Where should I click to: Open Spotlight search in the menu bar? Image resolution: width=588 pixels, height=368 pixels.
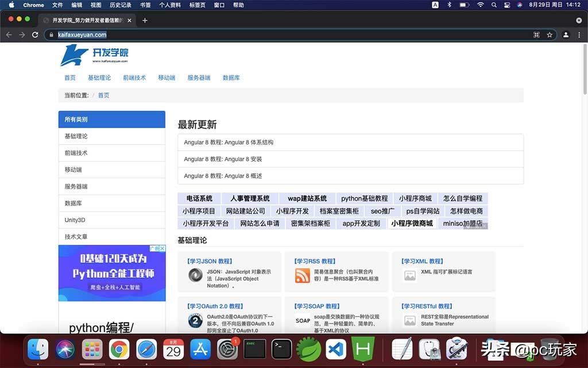(x=494, y=5)
